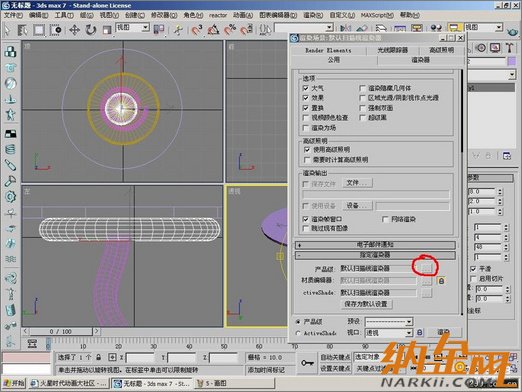Choose the rectangular selection region tool
522x392 pixels.
[x=39, y=30]
